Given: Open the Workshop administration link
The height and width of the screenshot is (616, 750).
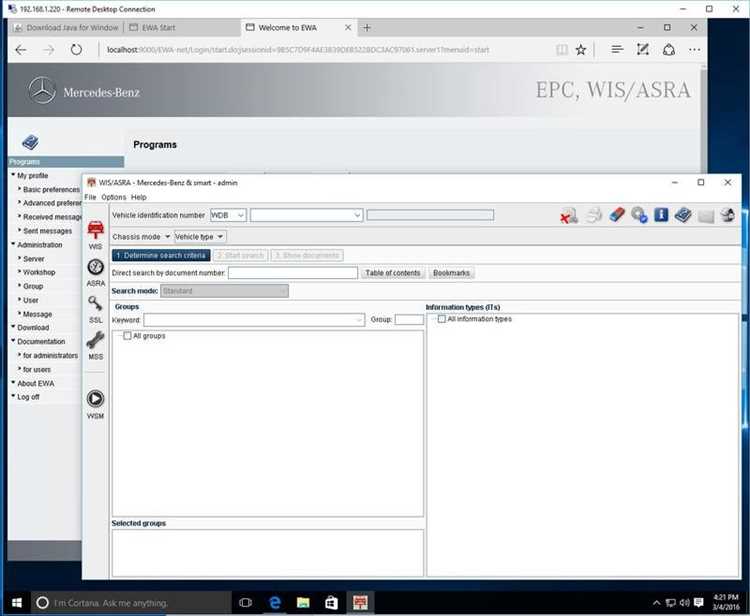Looking at the screenshot, I should tap(39, 272).
